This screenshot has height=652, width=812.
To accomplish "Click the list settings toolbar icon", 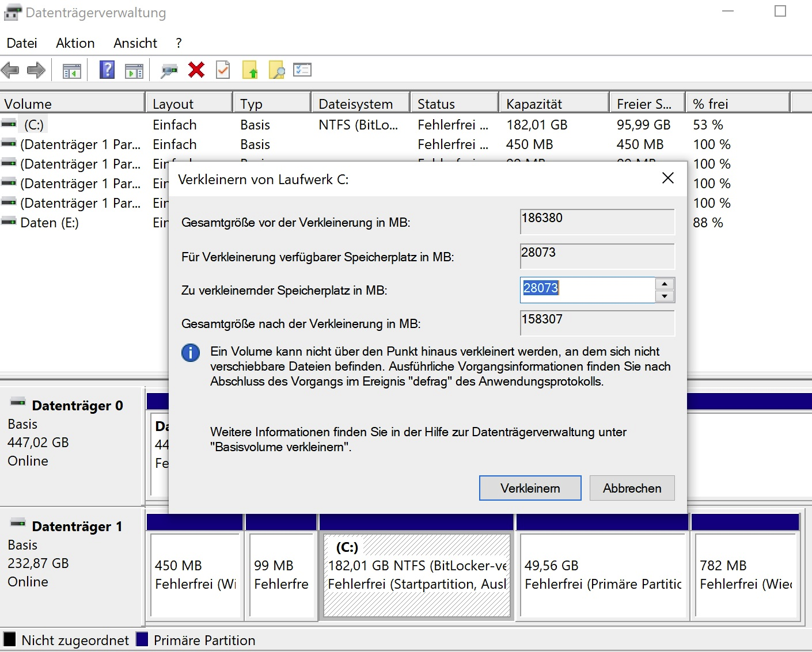I will pos(302,70).
